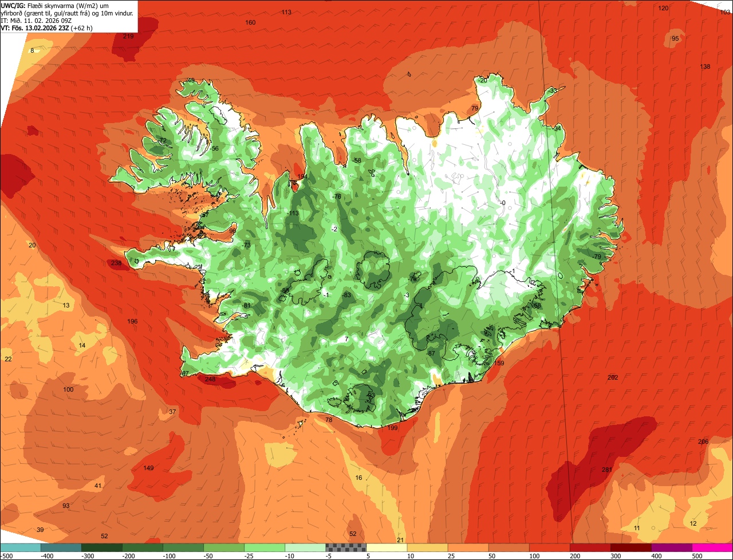Click the '-500' colorbar scale label

click(7, 556)
